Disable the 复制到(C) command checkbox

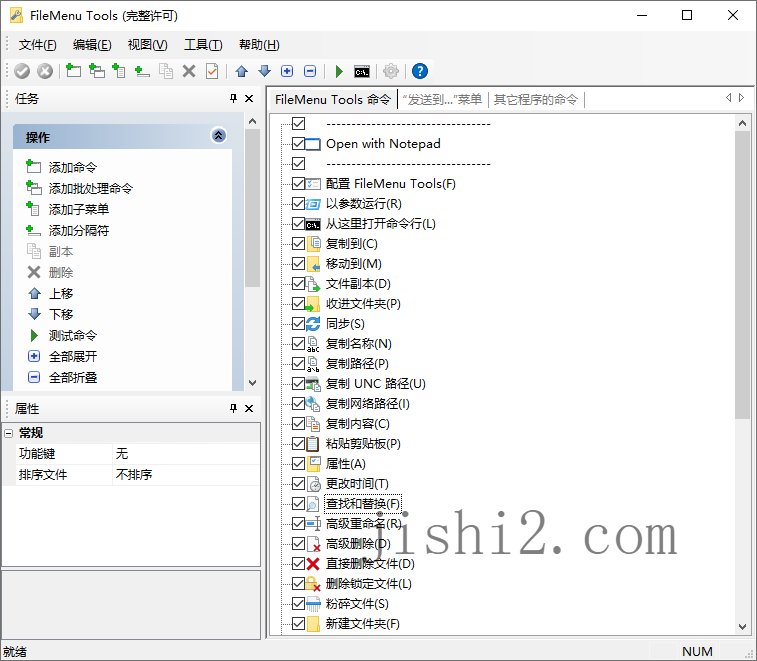[x=298, y=244]
